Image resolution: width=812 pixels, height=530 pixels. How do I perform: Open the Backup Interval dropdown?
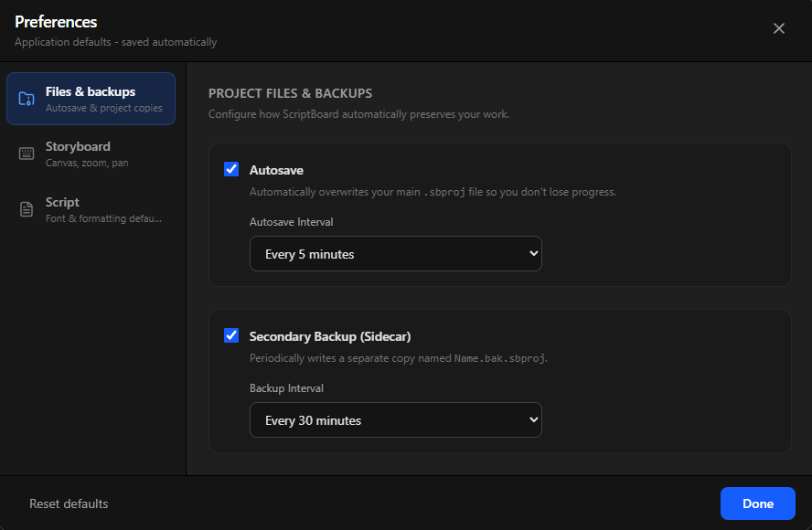click(x=396, y=419)
